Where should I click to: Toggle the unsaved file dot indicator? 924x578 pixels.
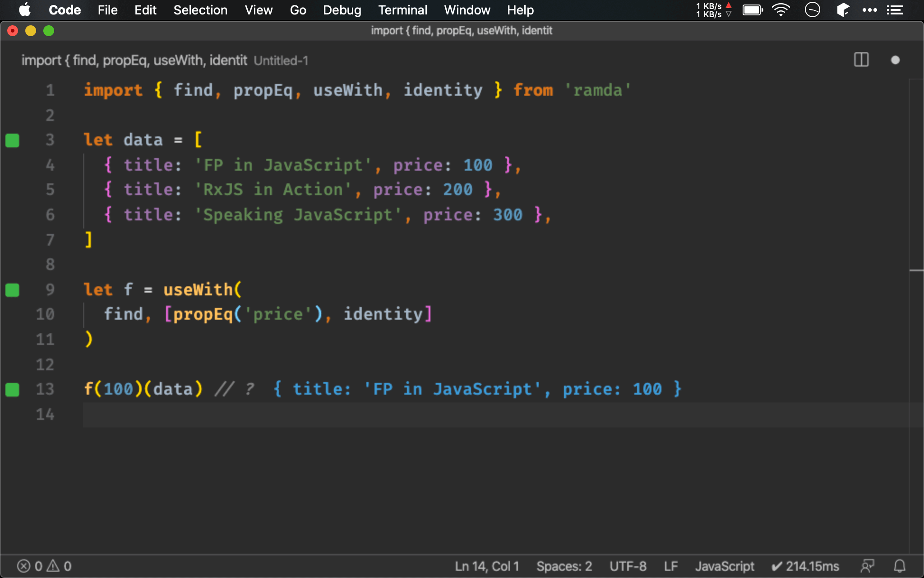point(896,59)
